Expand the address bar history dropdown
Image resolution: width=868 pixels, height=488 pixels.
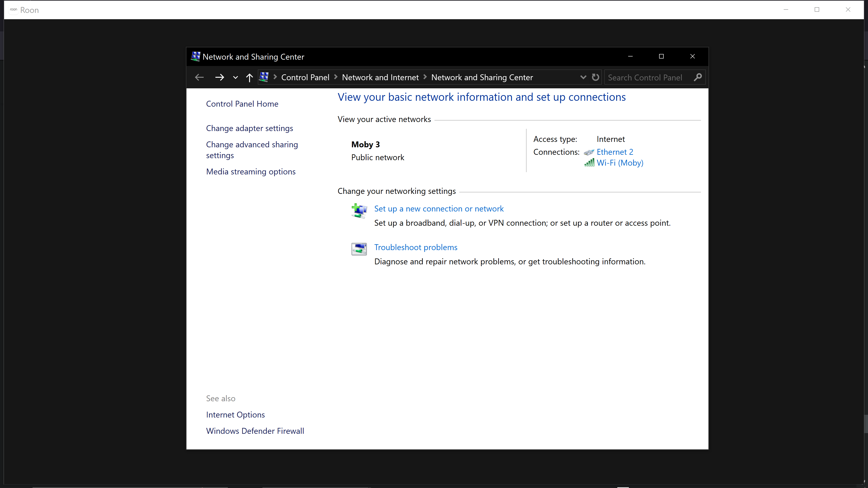(x=583, y=77)
